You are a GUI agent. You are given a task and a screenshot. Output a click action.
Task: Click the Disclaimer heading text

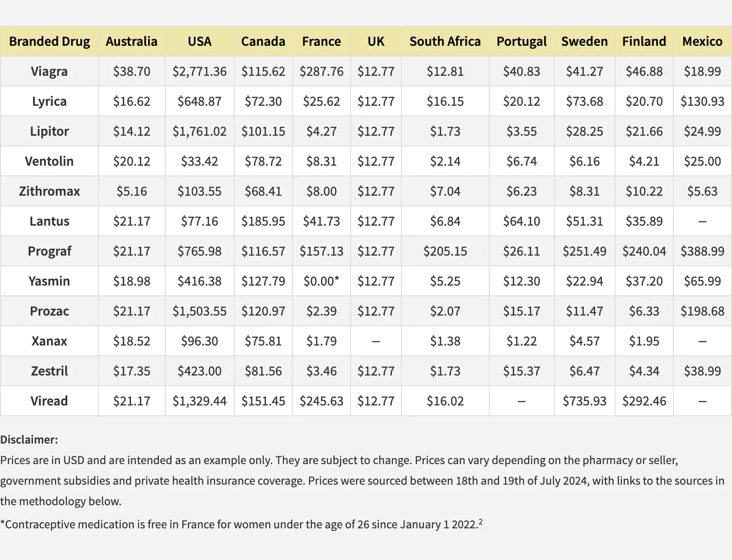29,440
